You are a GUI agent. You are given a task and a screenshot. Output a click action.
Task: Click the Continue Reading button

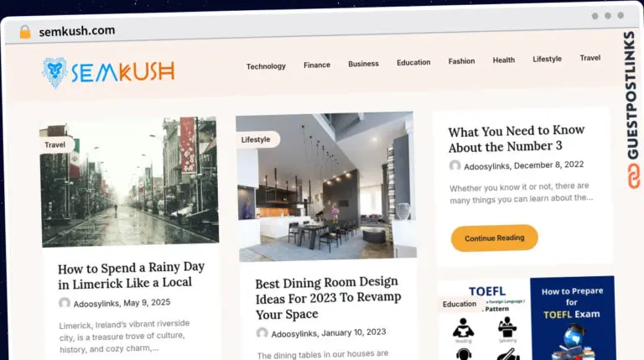point(495,238)
